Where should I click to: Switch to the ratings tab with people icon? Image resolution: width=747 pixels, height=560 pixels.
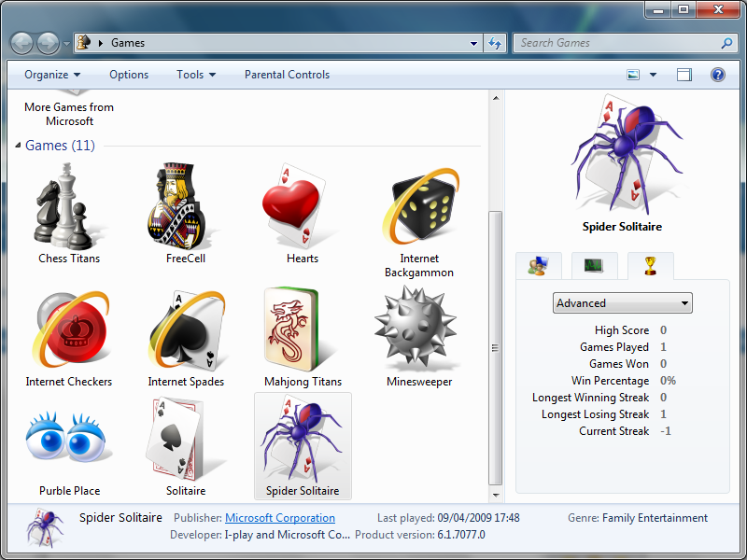tap(539, 266)
